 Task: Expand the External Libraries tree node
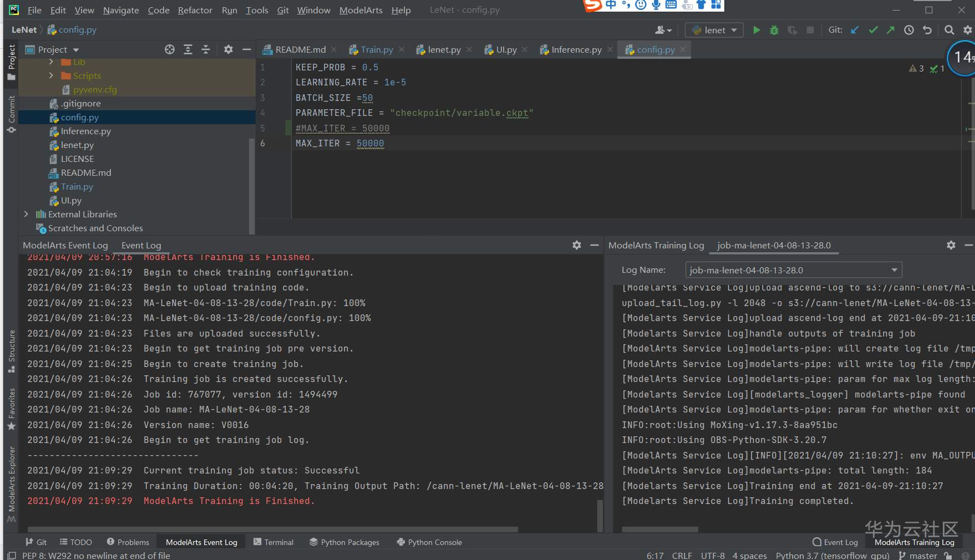click(x=26, y=214)
